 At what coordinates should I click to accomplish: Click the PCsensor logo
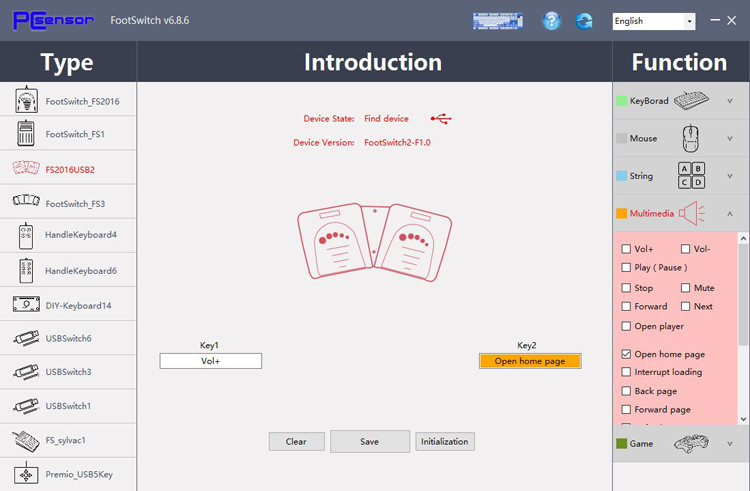point(53,21)
